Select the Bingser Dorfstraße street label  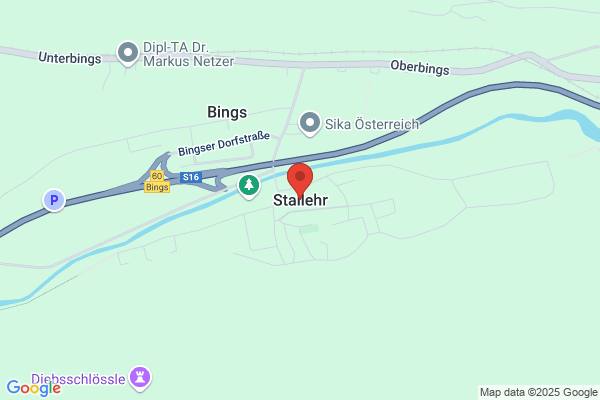tap(224, 144)
